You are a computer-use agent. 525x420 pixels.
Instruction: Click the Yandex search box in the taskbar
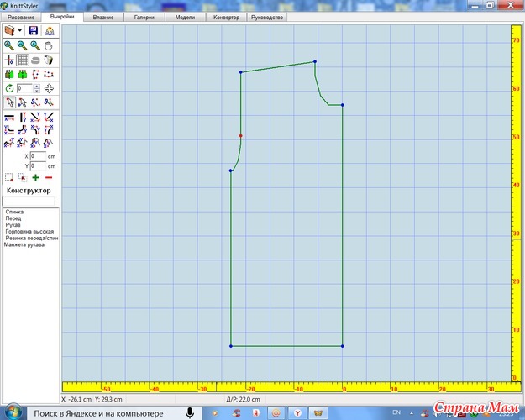[101, 412]
